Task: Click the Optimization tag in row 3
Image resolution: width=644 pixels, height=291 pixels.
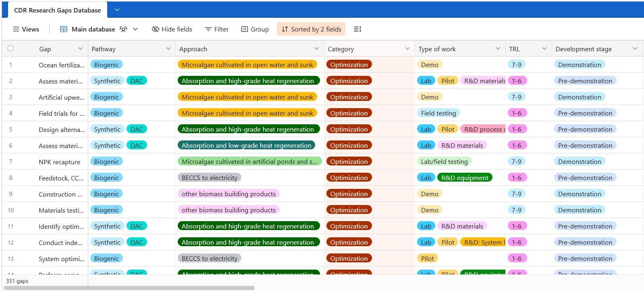Action: (349, 97)
